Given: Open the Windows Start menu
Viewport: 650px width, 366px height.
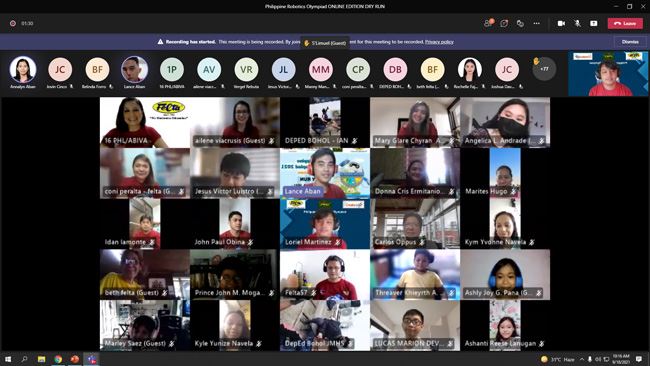Looking at the screenshot, I should [8, 359].
